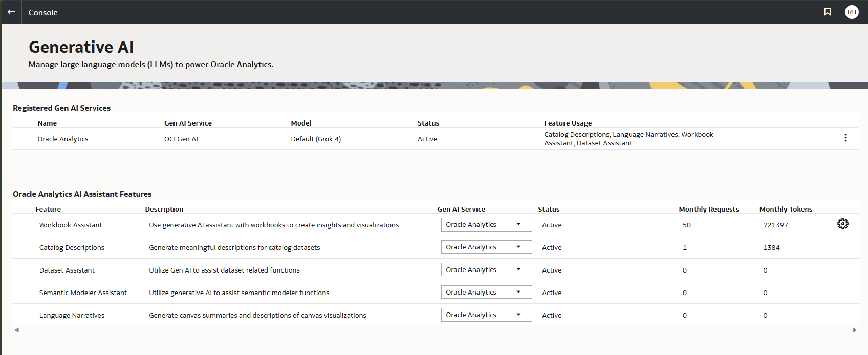The width and height of the screenshot is (868, 355).
Task: Open Gen AI Service dropdown for Workbook Assistant
Action: [x=487, y=225]
